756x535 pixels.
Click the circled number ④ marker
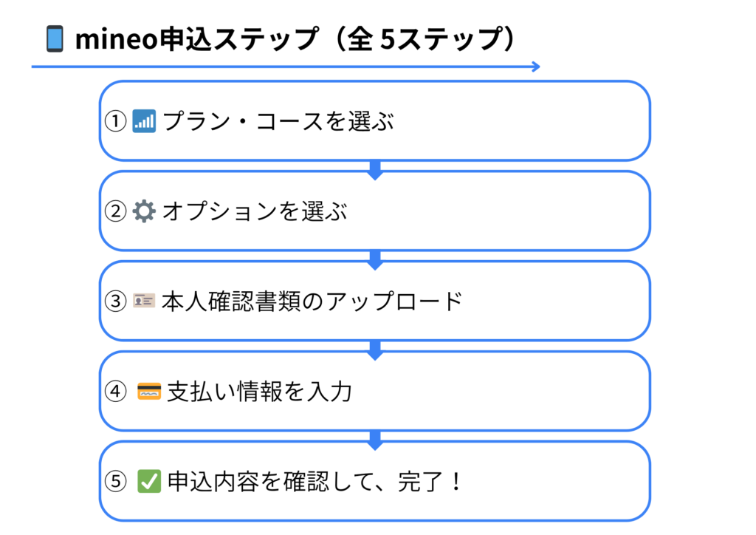tap(116, 391)
